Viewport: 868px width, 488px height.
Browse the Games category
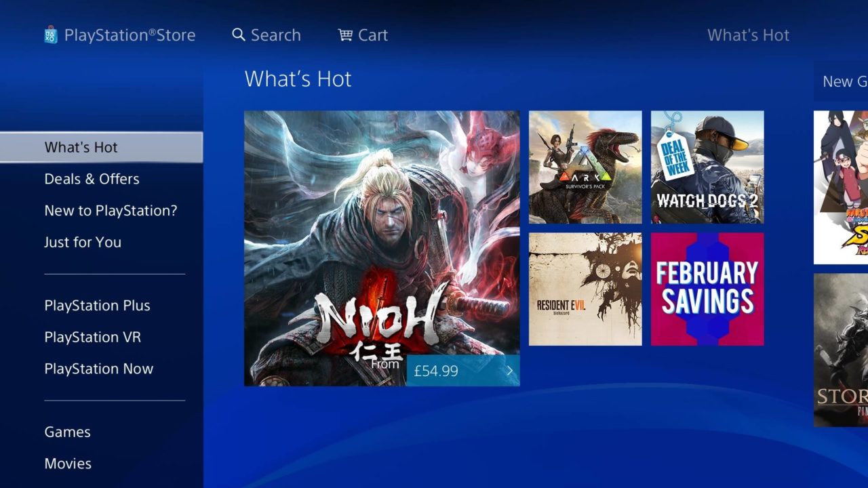click(x=67, y=432)
